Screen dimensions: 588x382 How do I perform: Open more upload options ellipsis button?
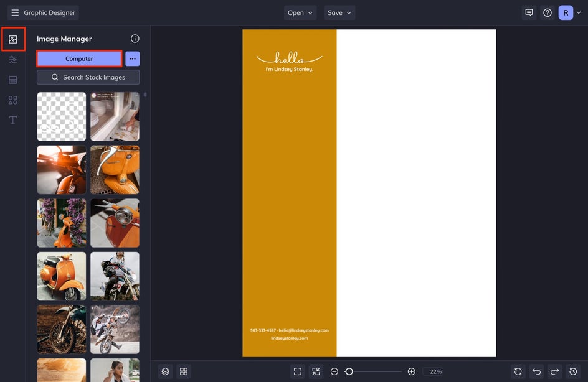133,59
